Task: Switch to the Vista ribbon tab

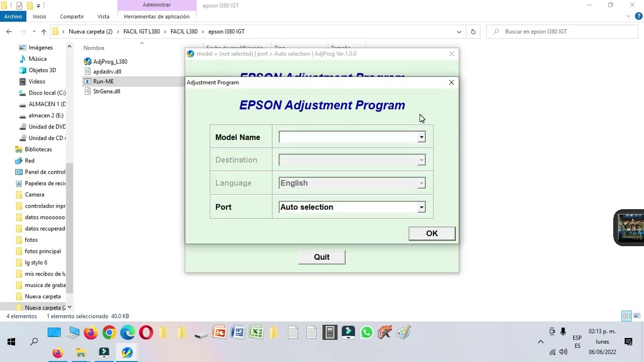Action: pos(103,17)
